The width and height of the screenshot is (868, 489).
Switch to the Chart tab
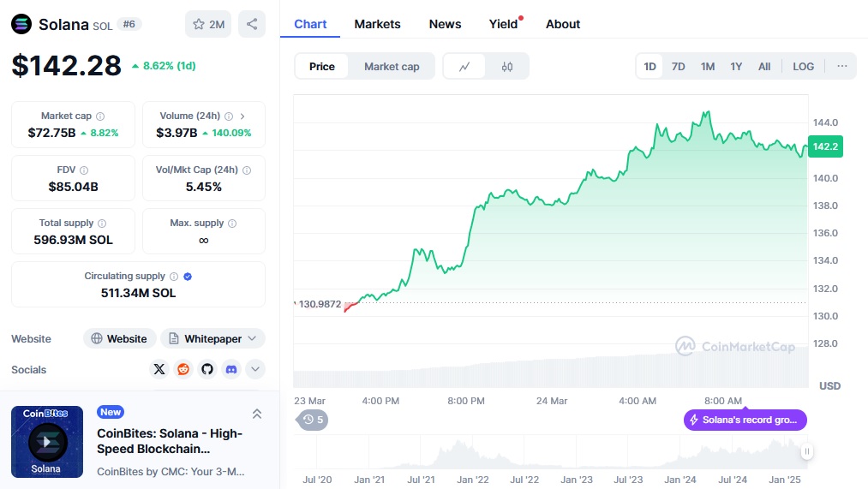coord(310,24)
